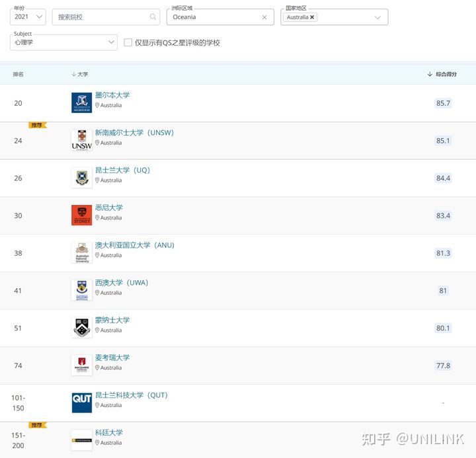Click location pin icon under 悉尼大学

[x=97, y=217]
